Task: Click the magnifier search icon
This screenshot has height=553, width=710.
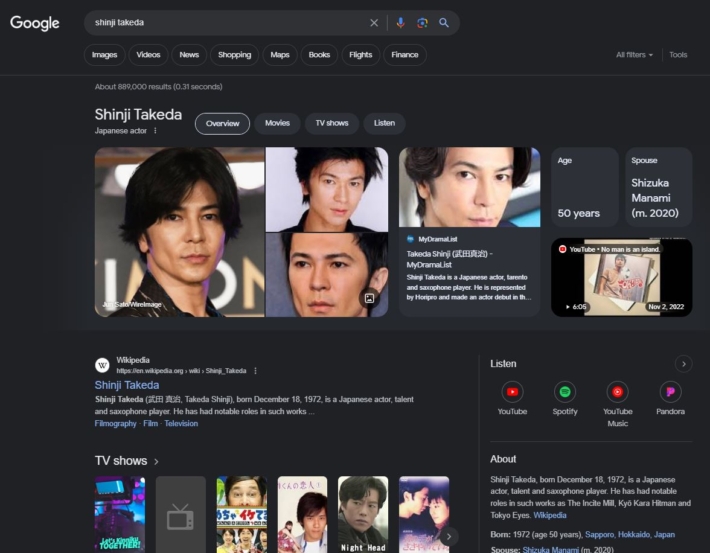Action: click(x=444, y=23)
